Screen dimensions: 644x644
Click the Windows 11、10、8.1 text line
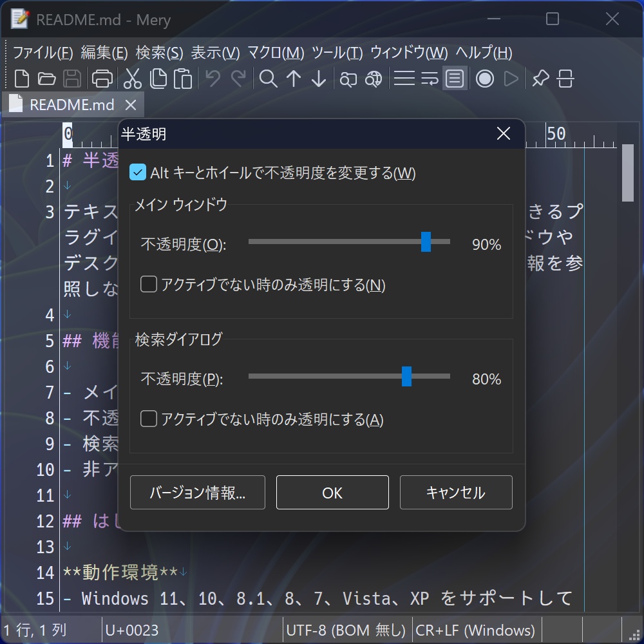[x=318, y=598]
